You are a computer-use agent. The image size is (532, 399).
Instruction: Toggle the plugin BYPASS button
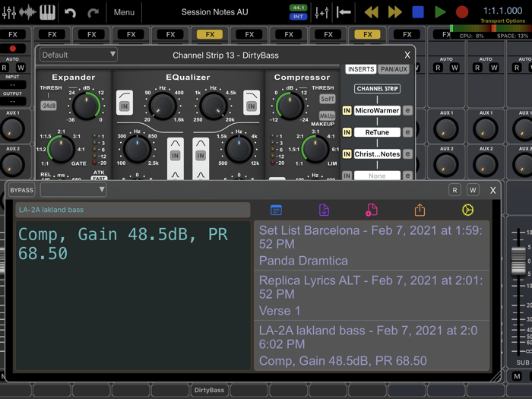click(x=21, y=190)
